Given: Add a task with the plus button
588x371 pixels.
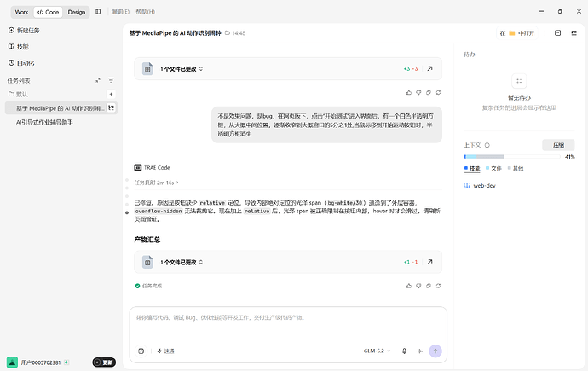Looking at the screenshot, I should (111, 94).
